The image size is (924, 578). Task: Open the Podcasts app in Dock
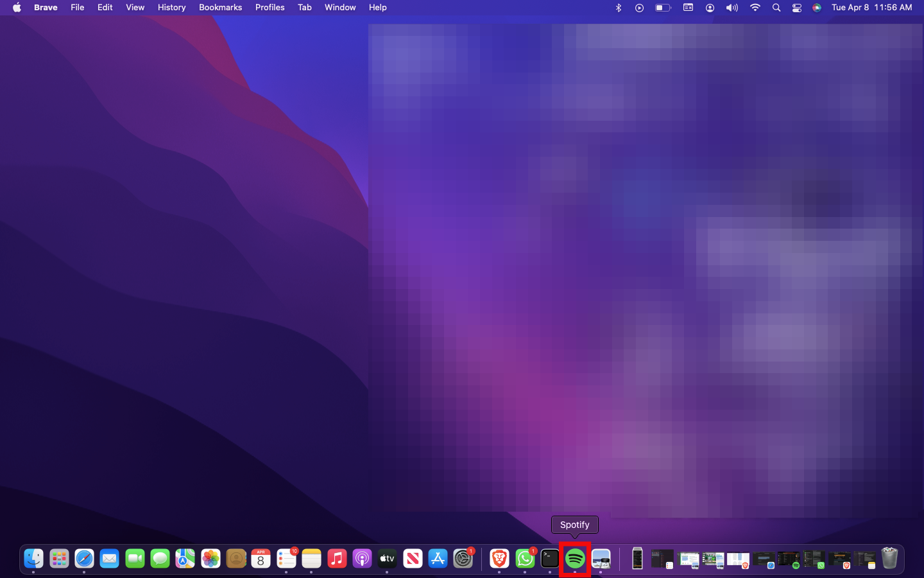point(362,559)
